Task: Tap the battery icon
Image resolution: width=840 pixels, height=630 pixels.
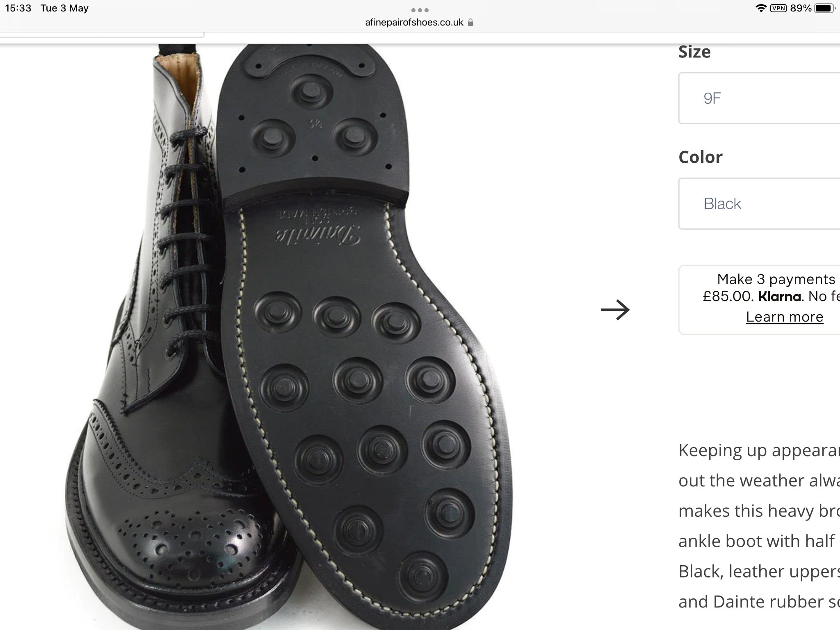Action: (824, 8)
